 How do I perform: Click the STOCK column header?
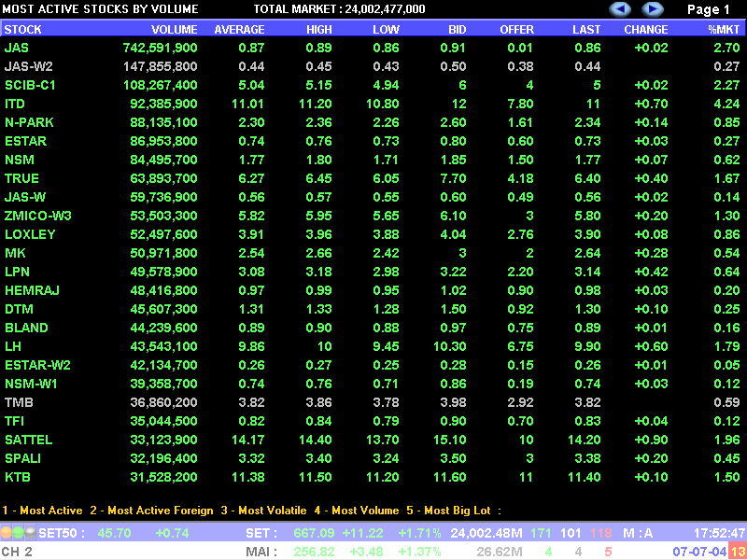tap(22, 30)
